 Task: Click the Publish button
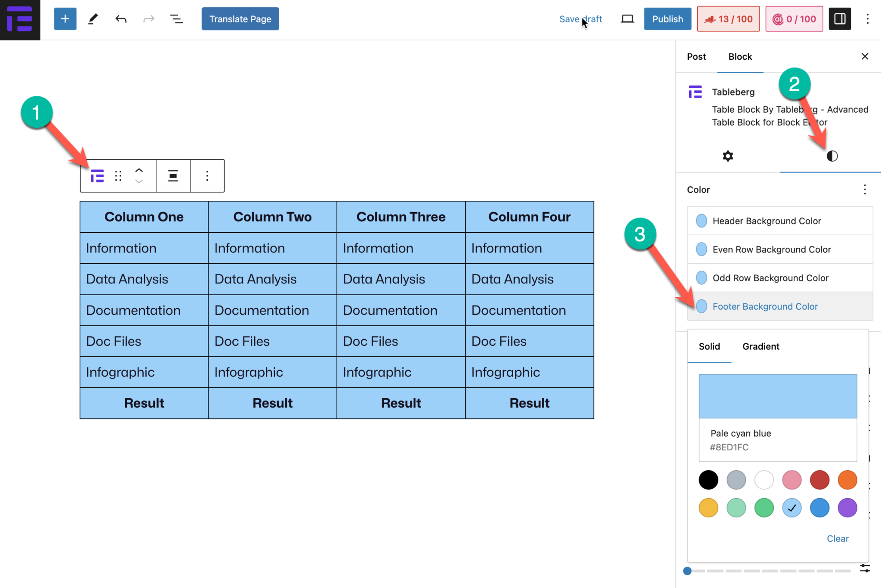pyautogui.click(x=667, y=19)
